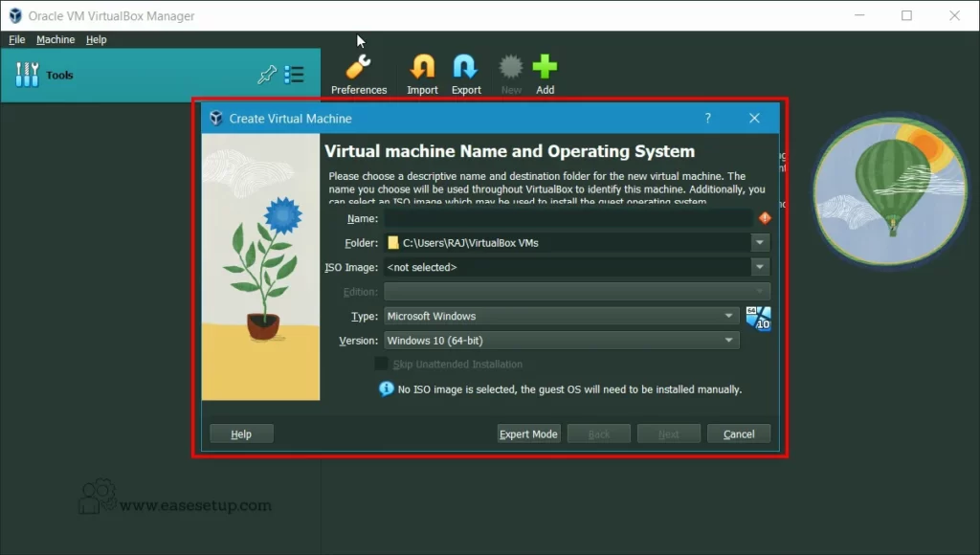
Task: Switch to Expert Mode
Action: (528, 433)
